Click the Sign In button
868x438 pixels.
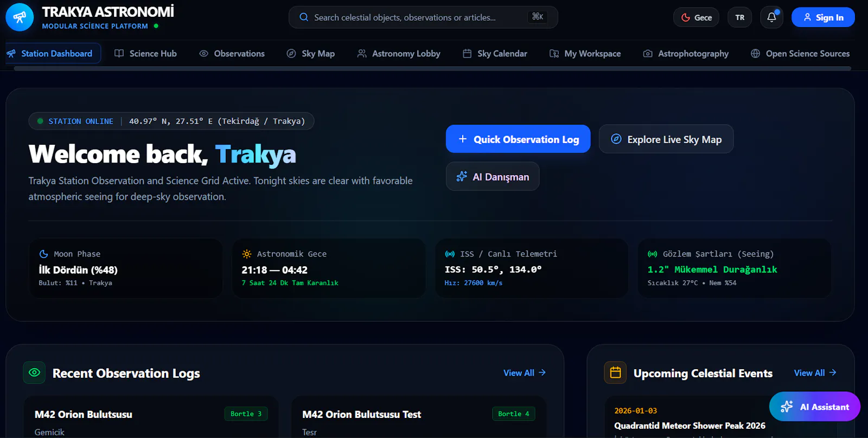tap(823, 17)
